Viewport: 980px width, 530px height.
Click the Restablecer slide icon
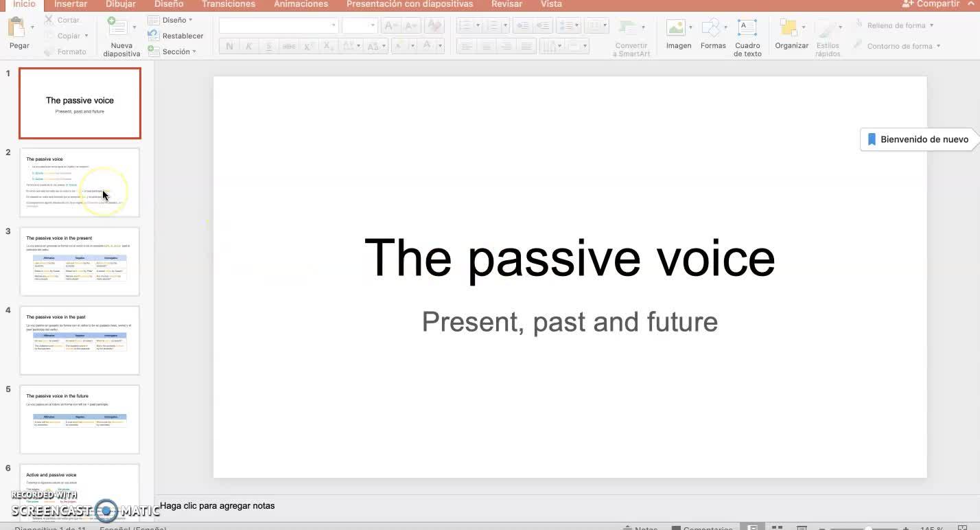pyautogui.click(x=154, y=36)
